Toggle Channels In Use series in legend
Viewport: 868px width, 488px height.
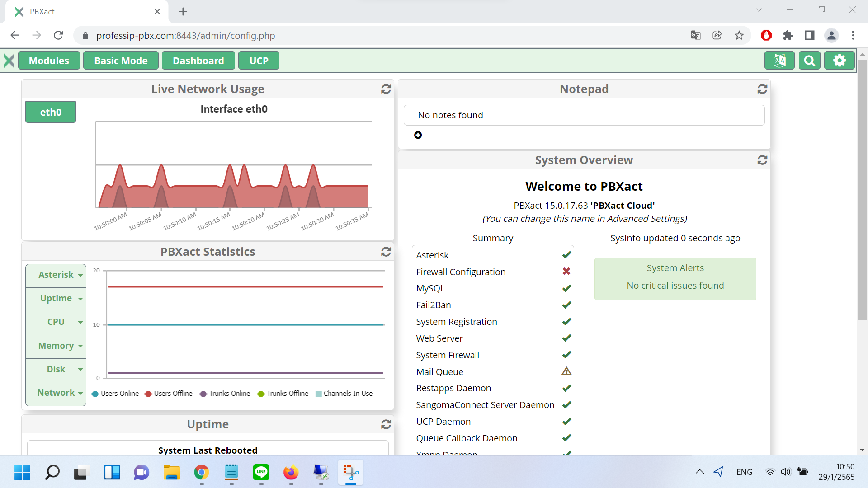pos(344,394)
